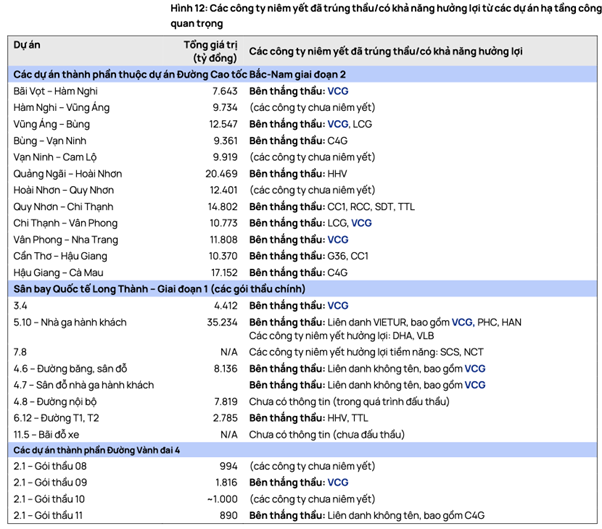Click 'Bên thắng thầu: CC1, RCC, SDT, TTL' text
The height and width of the screenshot is (529, 602).
(332, 207)
